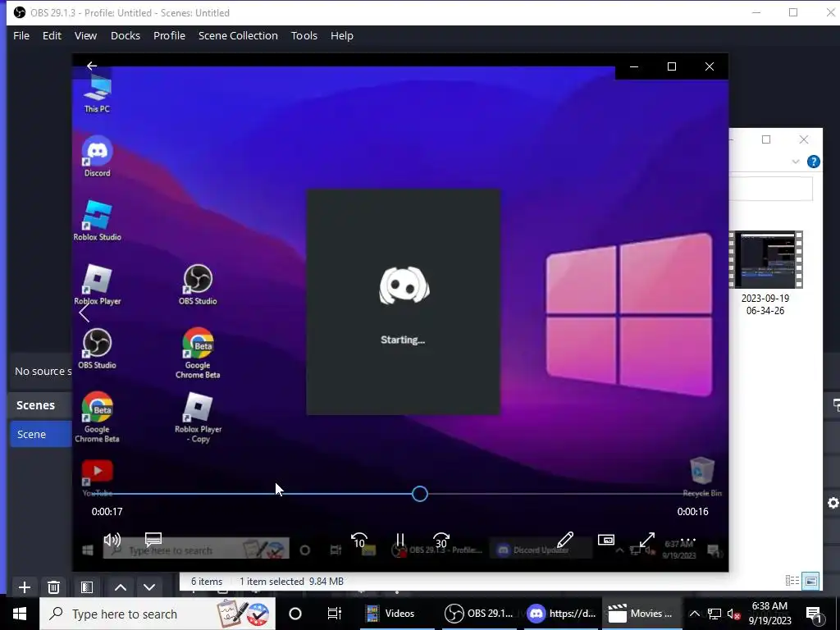Click the File Explorer search field

pyautogui.click(x=771, y=189)
